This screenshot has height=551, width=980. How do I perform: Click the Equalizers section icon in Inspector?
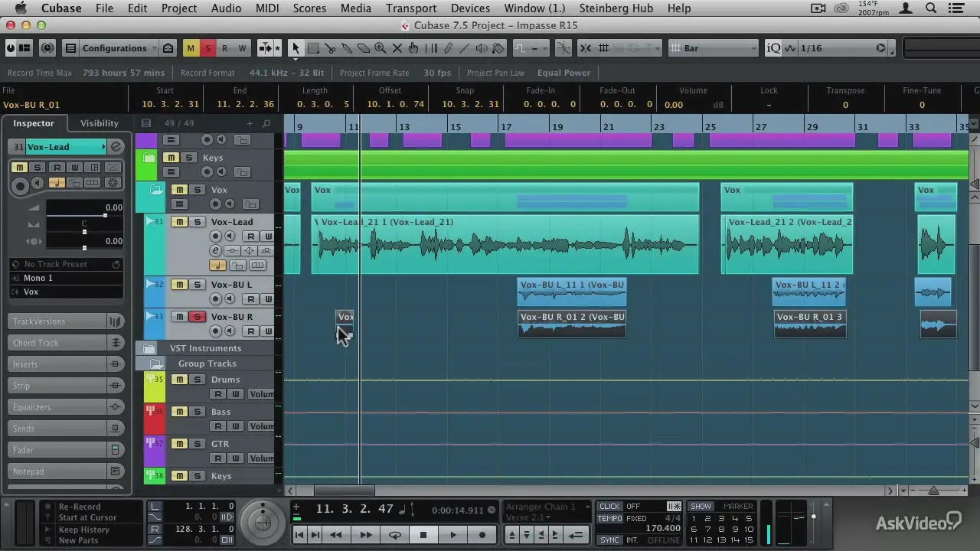116,407
